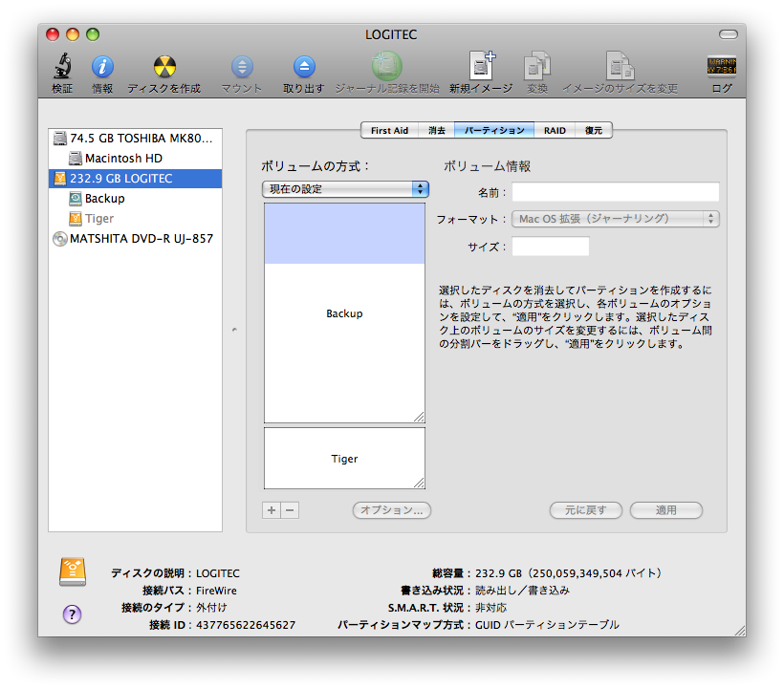784x689 pixels.
Task: Create a 新規イメージ (New Image)
Action: tap(482, 65)
